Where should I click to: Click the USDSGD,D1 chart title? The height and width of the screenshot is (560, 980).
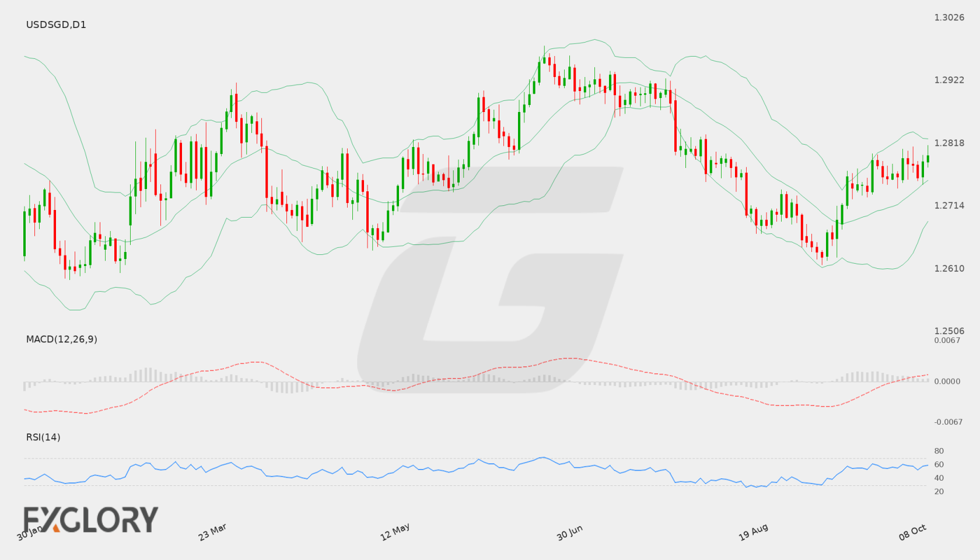(x=56, y=24)
